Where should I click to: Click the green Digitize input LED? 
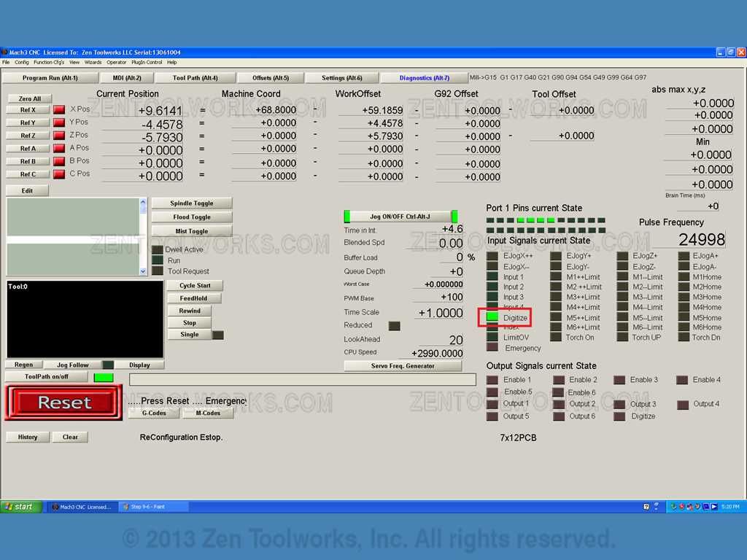(492, 317)
